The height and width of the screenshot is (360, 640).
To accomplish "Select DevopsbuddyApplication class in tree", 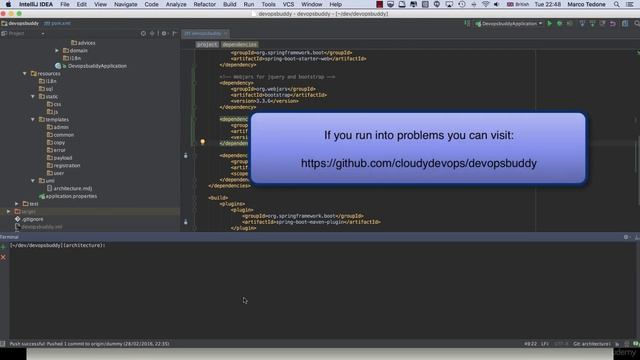I will coord(97,66).
